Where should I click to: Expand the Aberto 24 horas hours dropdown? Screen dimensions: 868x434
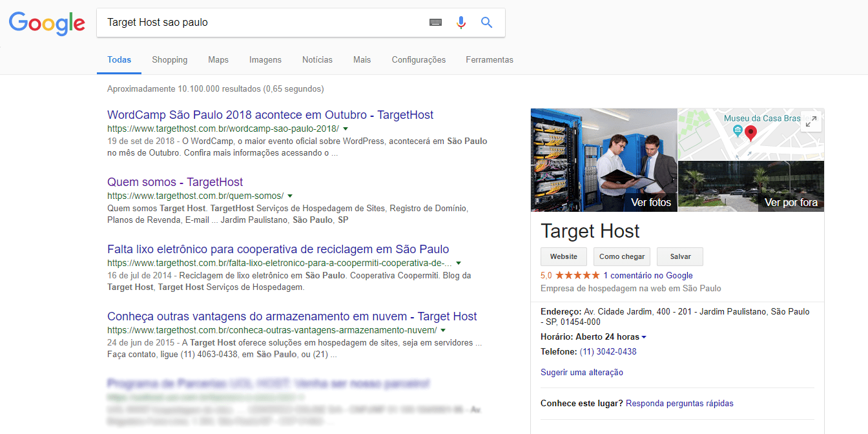pos(644,337)
